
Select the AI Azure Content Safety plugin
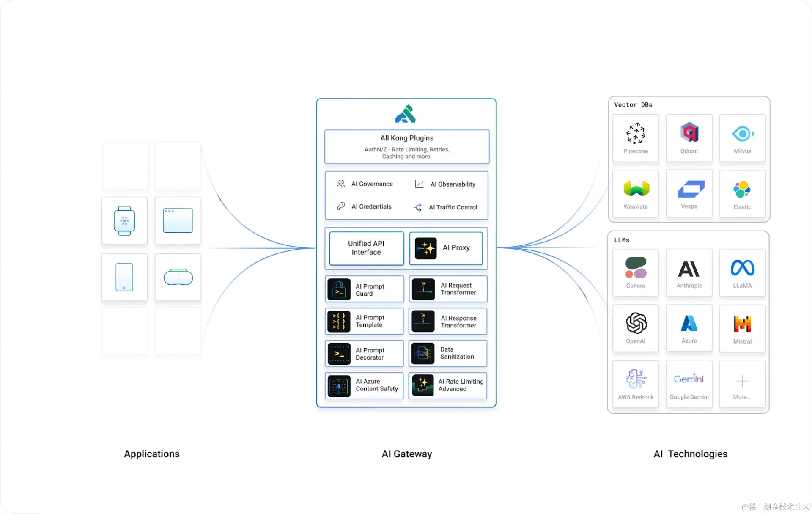(365, 385)
